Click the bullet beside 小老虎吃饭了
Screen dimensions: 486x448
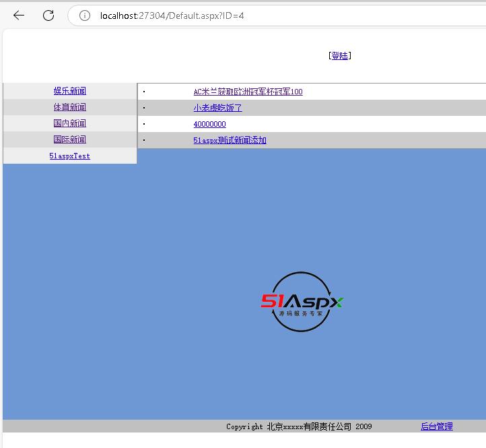pos(144,108)
